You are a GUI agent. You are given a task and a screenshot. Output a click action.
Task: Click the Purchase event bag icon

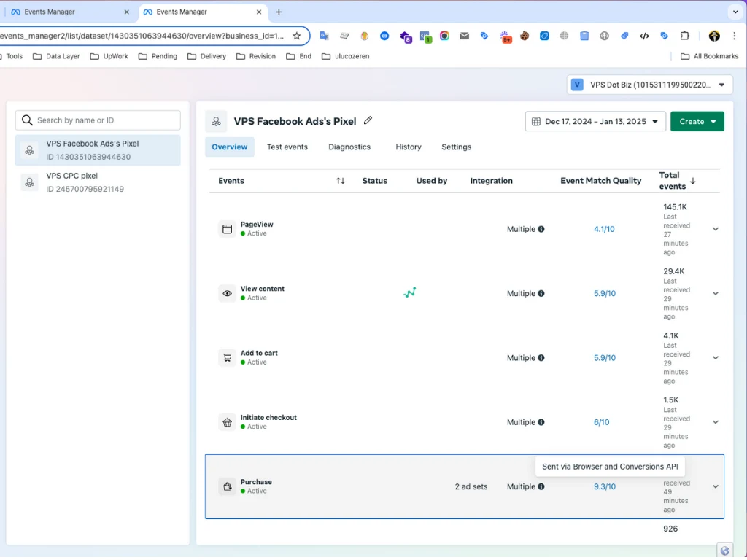pyautogui.click(x=227, y=486)
